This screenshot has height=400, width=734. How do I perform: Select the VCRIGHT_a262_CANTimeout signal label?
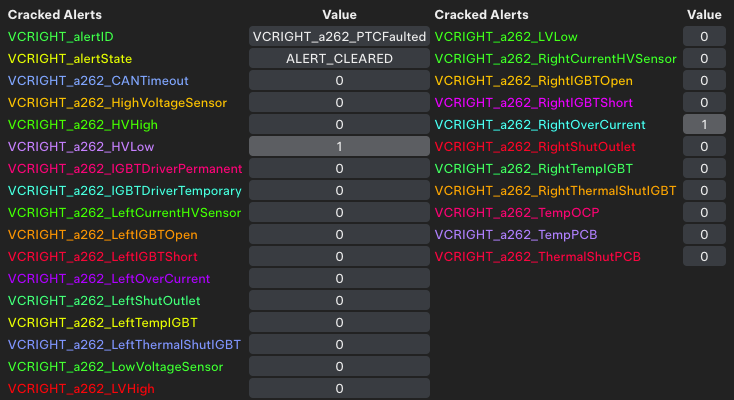coord(98,80)
